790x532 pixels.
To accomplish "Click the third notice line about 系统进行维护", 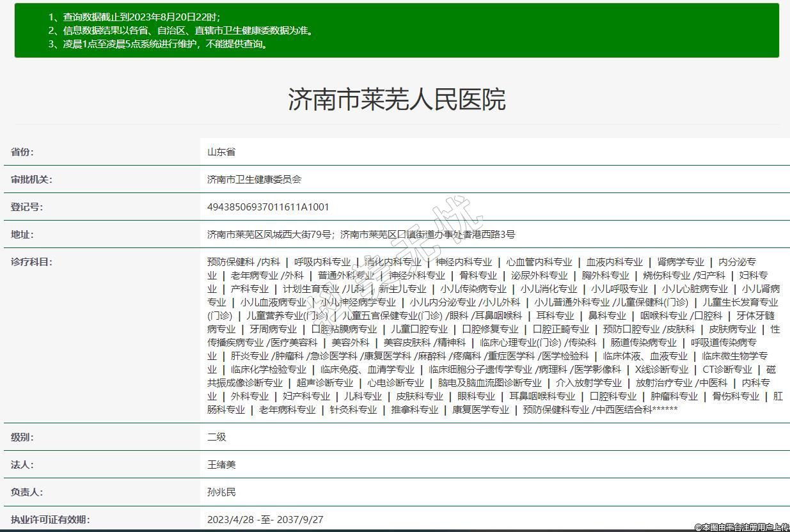I will click(x=159, y=44).
